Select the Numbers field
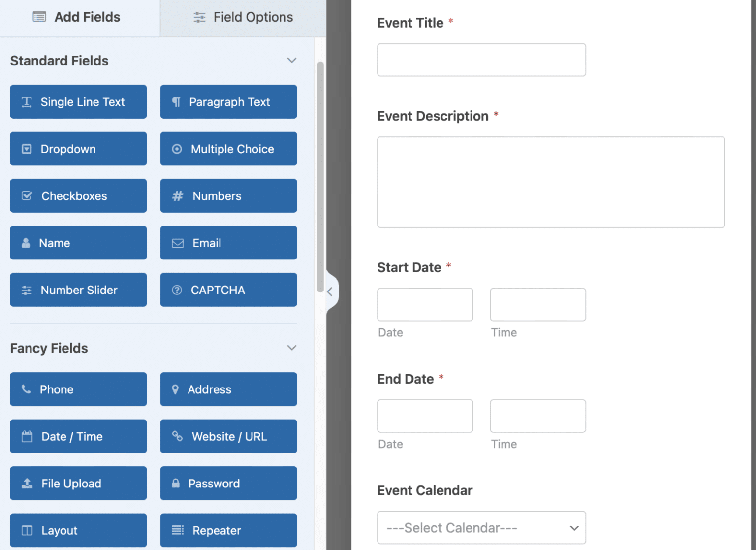This screenshot has width=756, height=550. pos(228,195)
